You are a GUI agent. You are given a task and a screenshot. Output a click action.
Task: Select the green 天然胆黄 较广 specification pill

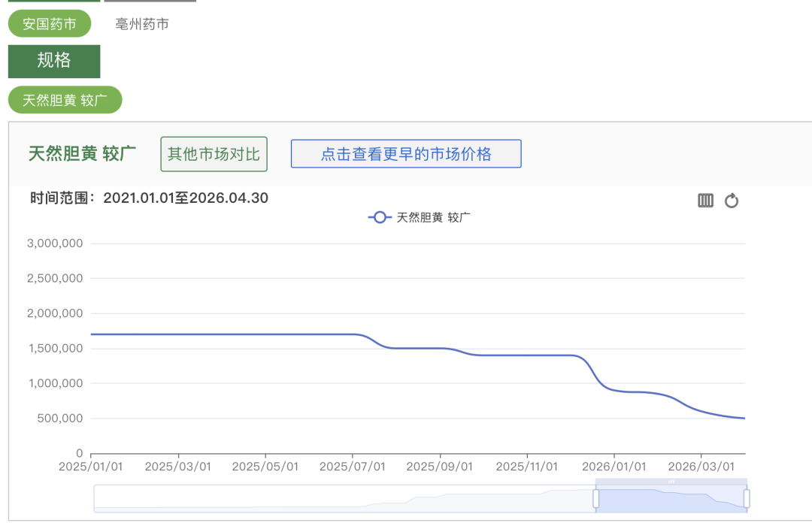65,100
